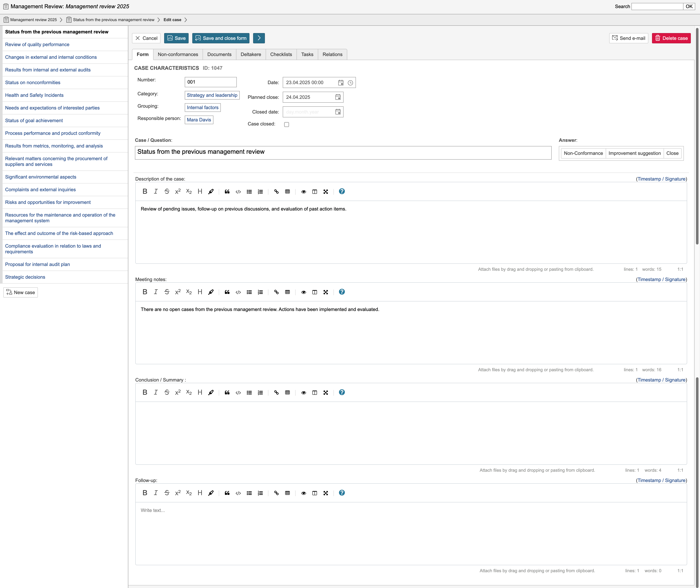This screenshot has height=588, width=700.
Task: Open the Status of goal achievement case link
Action: 34,120
